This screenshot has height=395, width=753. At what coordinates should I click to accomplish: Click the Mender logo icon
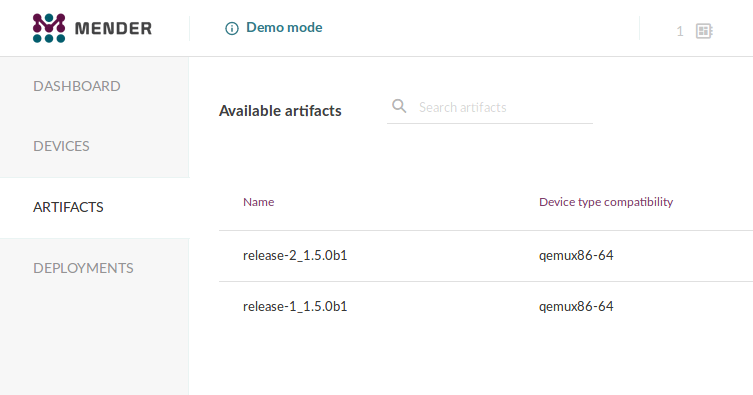click(x=49, y=28)
